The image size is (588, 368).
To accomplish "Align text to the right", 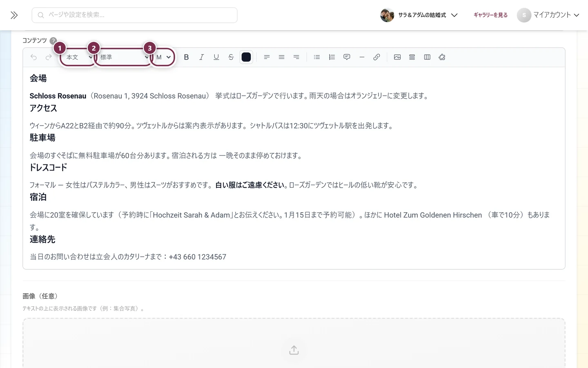I will (x=296, y=57).
